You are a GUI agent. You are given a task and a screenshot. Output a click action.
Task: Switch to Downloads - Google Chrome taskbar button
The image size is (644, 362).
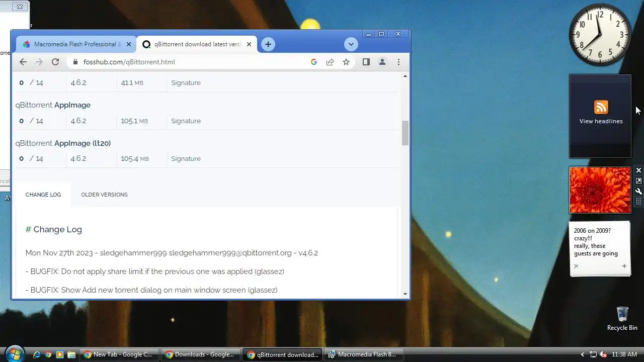[201, 354]
